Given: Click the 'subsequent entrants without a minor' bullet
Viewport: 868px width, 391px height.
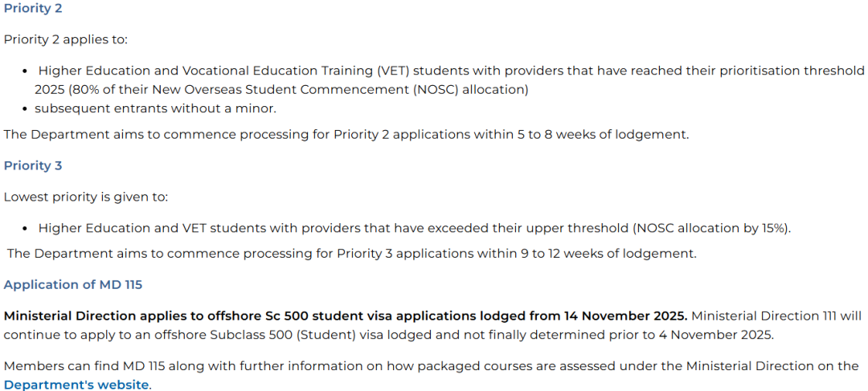Looking at the screenshot, I should [155, 108].
